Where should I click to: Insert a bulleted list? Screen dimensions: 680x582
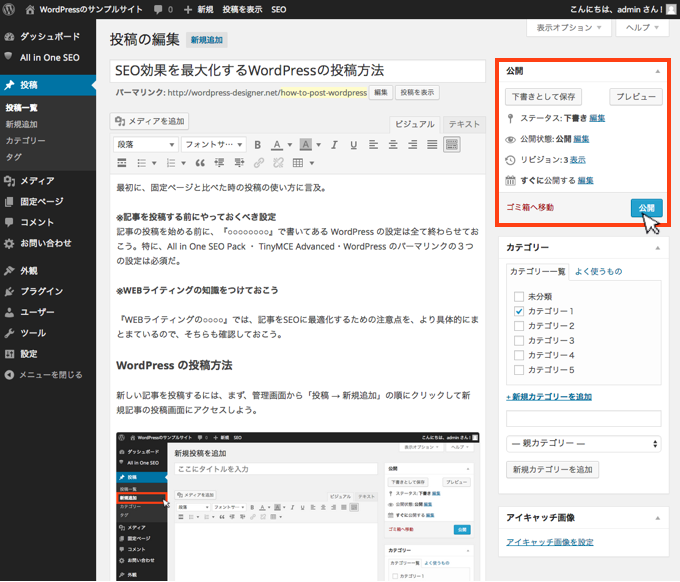[x=141, y=163]
